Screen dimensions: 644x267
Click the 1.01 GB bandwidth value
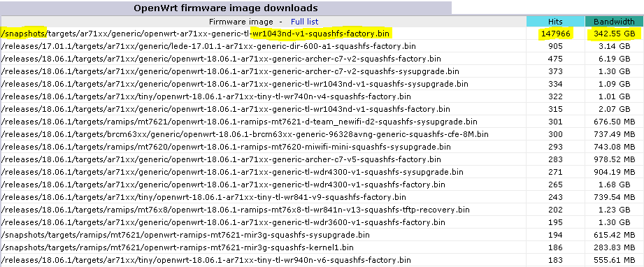tap(614, 96)
